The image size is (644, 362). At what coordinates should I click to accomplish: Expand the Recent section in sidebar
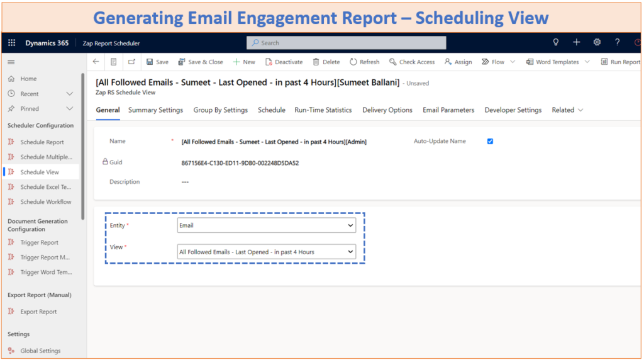click(x=69, y=94)
